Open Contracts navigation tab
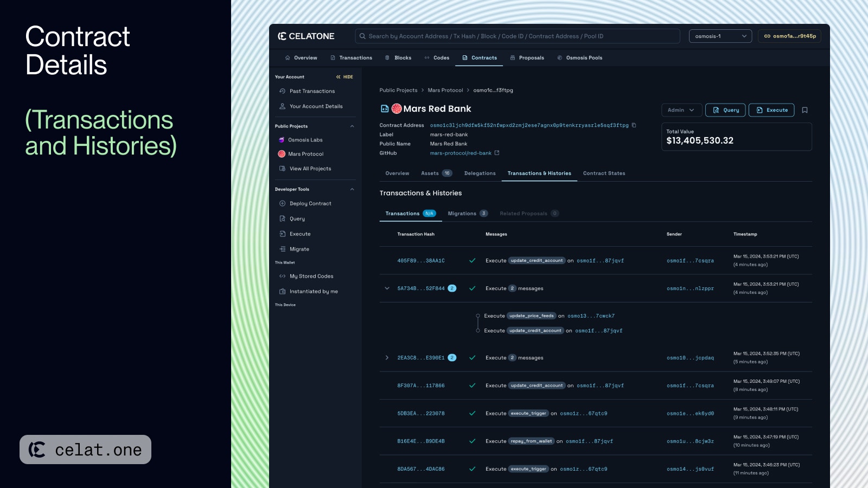Image resolution: width=868 pixels, height=488 pixels. pos(480,57)
